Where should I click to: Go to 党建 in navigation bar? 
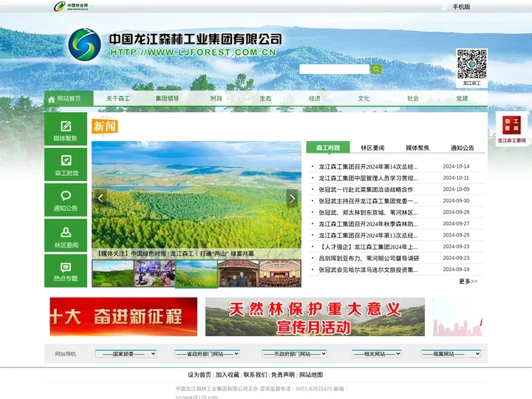pyautogui.click(x=462, y=98)
